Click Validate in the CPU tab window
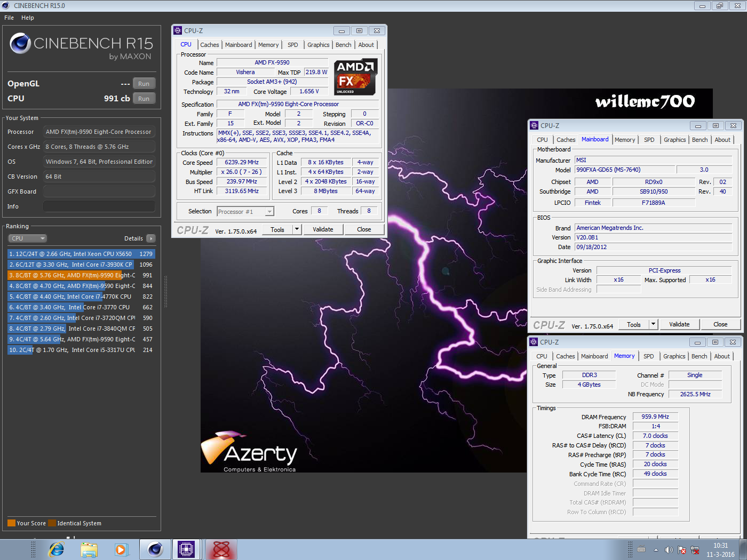Image resolution: width=747 pixels, height=560 pixels. (323, 229)
